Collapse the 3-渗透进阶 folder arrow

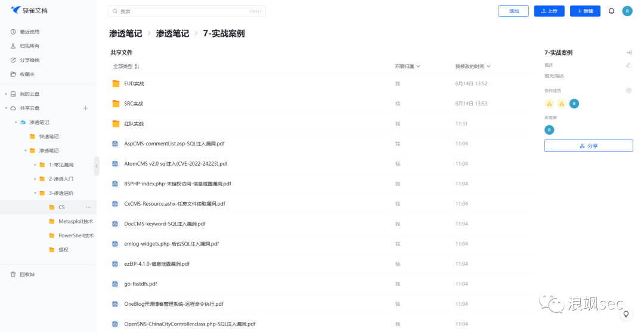tap(35, 193)
